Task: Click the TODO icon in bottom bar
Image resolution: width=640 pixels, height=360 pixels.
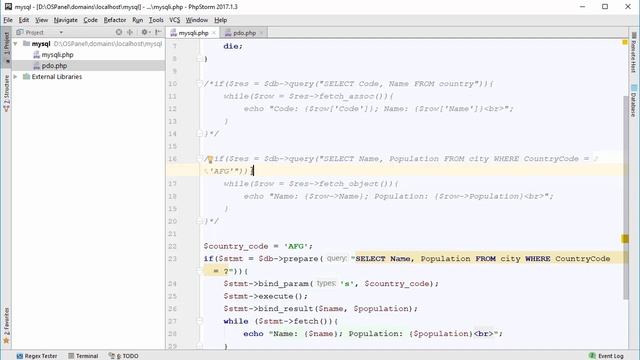Action: coord(111,356)
